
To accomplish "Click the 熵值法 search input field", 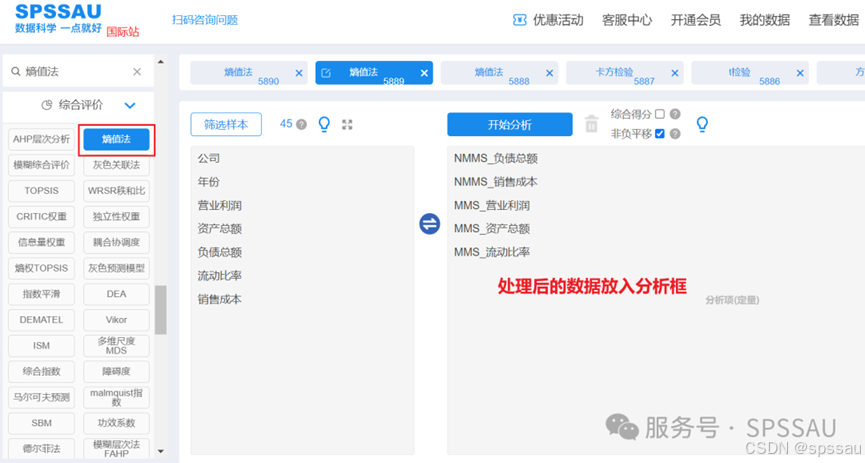I will tap(78, 72).
